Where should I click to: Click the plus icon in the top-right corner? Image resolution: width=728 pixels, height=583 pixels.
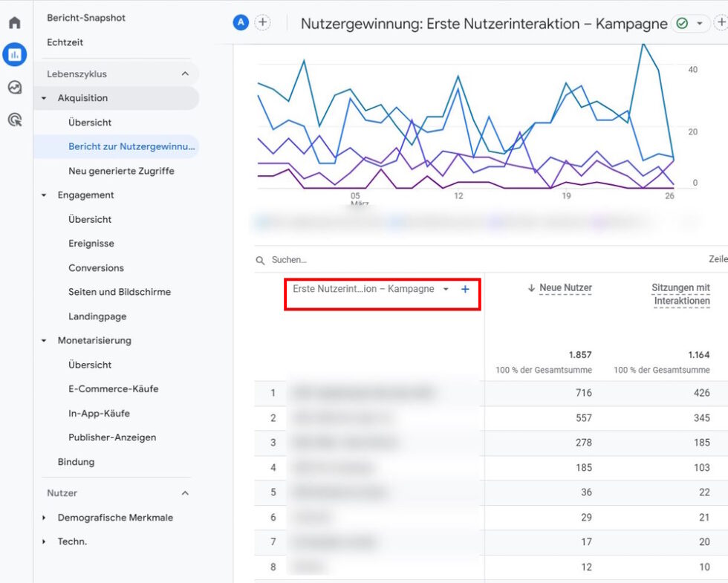click(724, 23)
